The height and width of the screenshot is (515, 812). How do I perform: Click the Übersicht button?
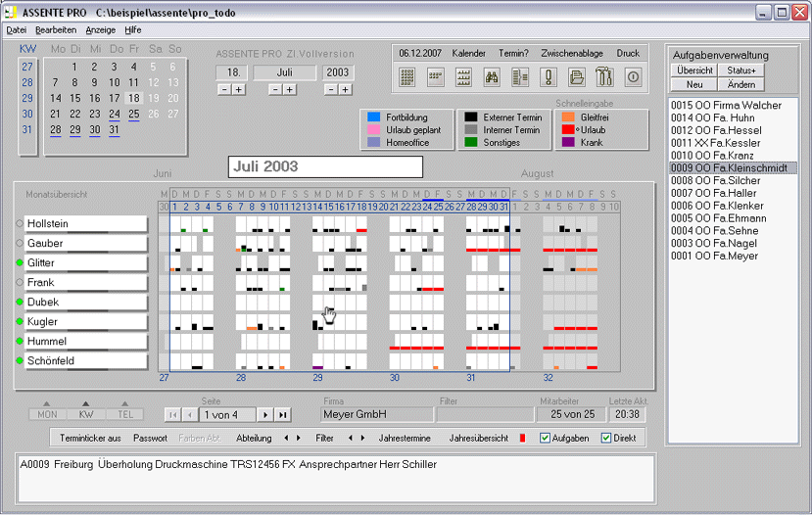point(694,70)
